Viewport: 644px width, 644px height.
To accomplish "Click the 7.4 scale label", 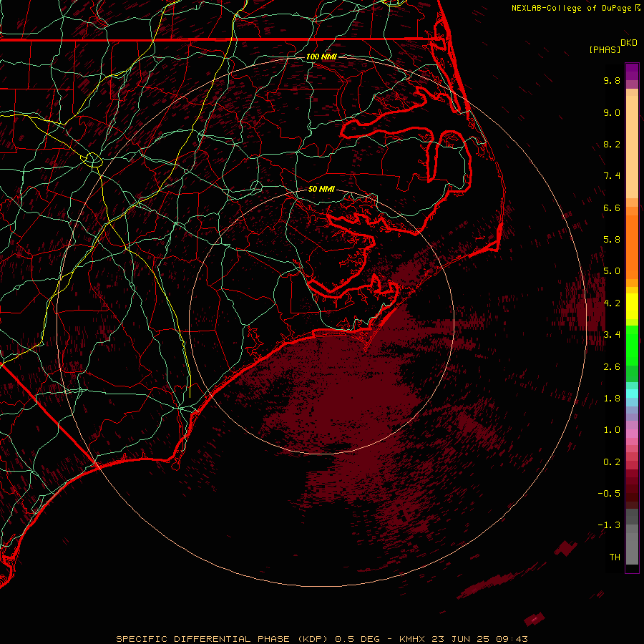I will coord(612,176).
